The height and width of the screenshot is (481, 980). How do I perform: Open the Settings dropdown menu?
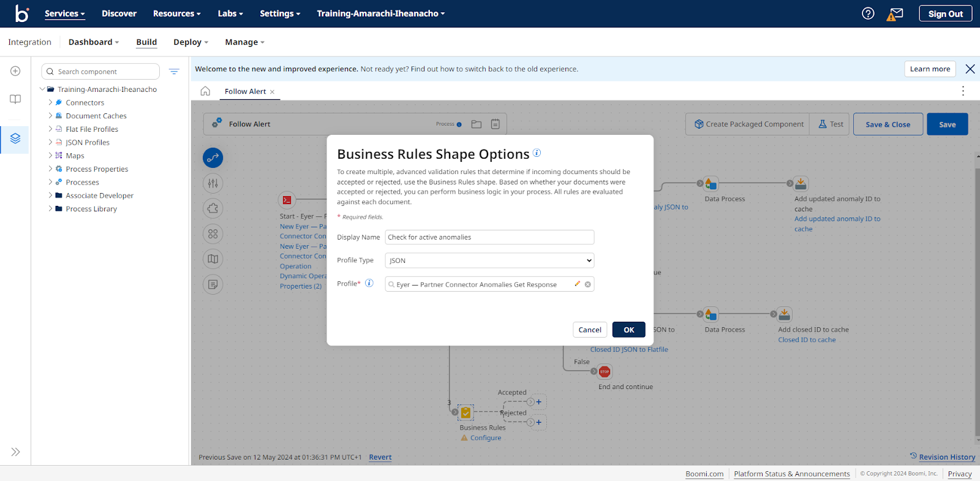[x=280, y=13]
